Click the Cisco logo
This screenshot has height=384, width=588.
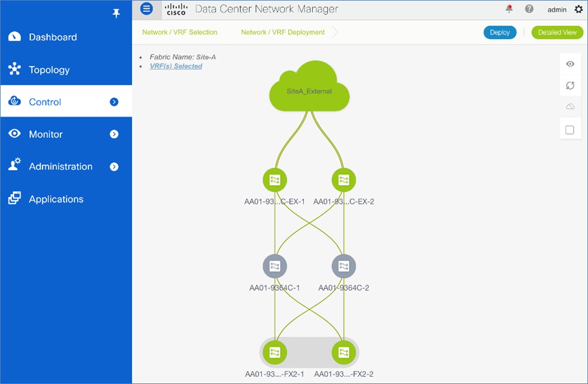(x=176, y=9)
